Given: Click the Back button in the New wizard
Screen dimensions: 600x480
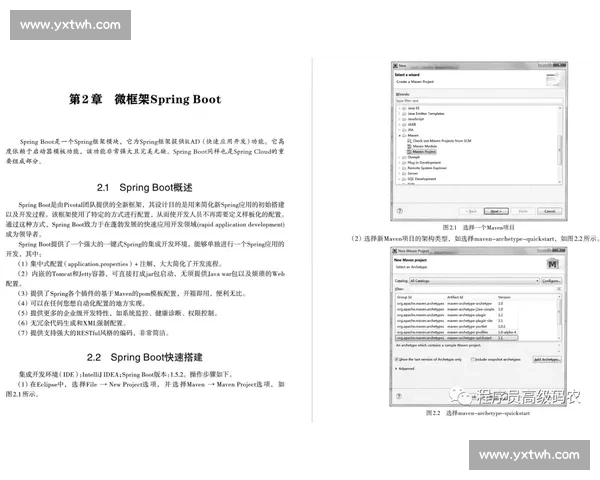Looking at the screenshot, I should coord(471,211).
